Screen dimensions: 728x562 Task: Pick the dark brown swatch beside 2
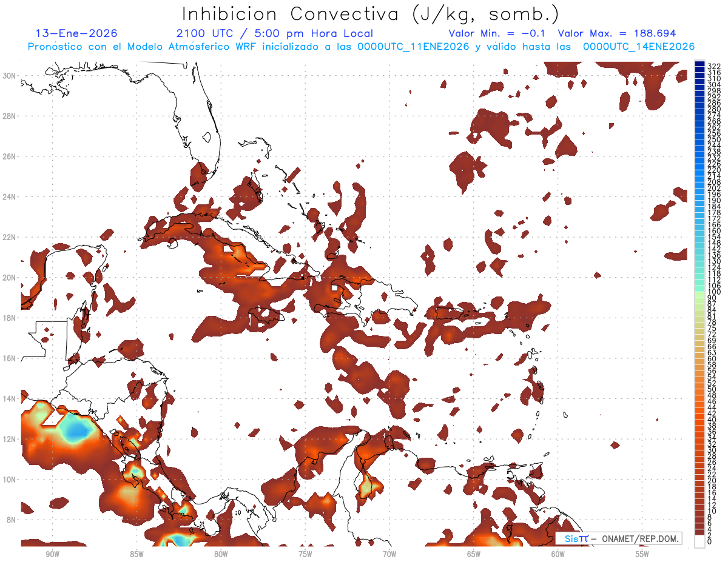700,532
